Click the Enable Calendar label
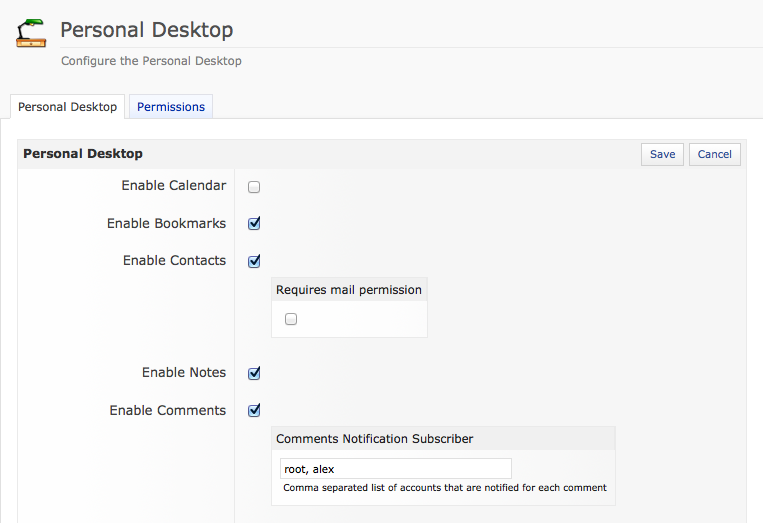Image resolution: width=763 pixels, height=523 pixels. (173, 186)
